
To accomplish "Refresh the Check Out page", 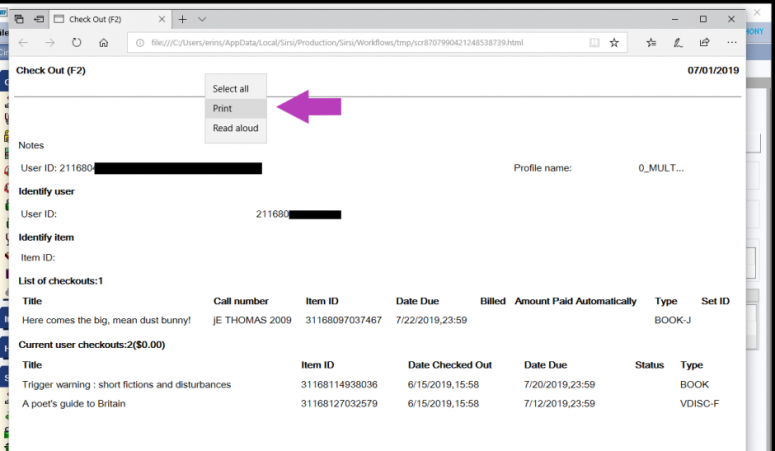I will pos(77,43).
